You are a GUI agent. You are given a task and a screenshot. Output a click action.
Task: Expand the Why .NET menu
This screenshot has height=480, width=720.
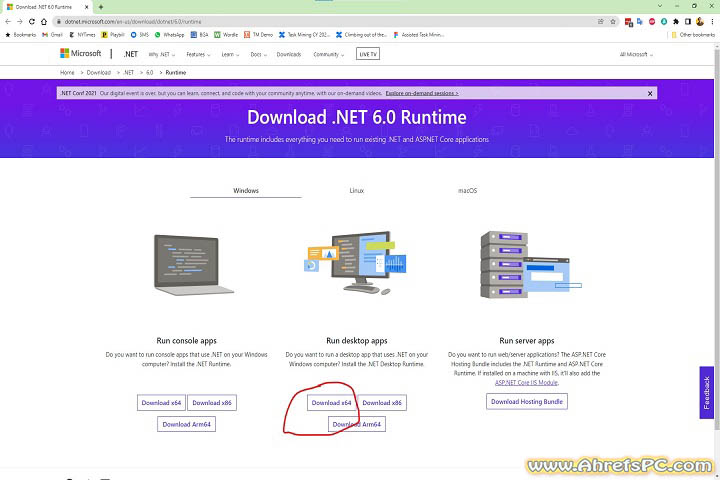162,54
